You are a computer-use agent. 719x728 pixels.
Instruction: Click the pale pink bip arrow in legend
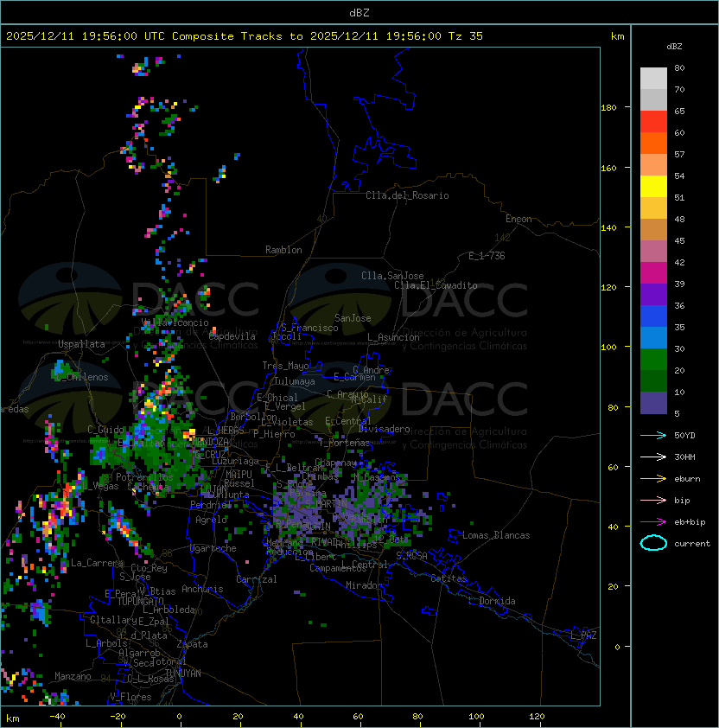653,500
